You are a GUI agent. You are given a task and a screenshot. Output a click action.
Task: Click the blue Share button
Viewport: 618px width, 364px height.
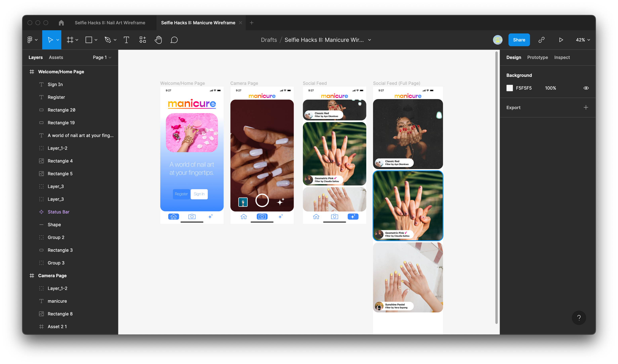519,40
